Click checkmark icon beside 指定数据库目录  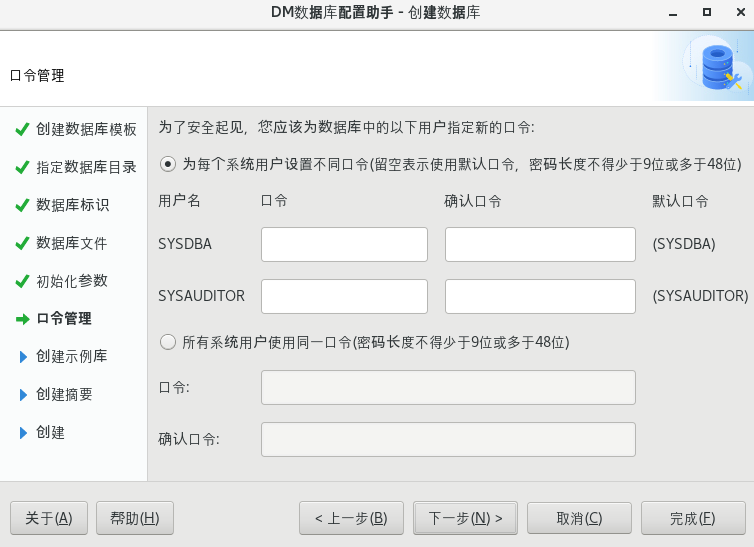(22, 167)
